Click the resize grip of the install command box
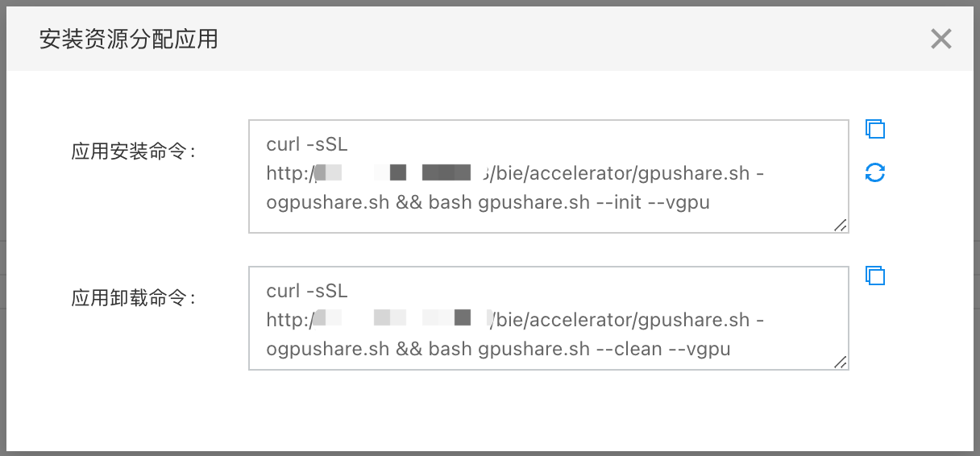This screenshot has height=456, width=980. (841, 226)
